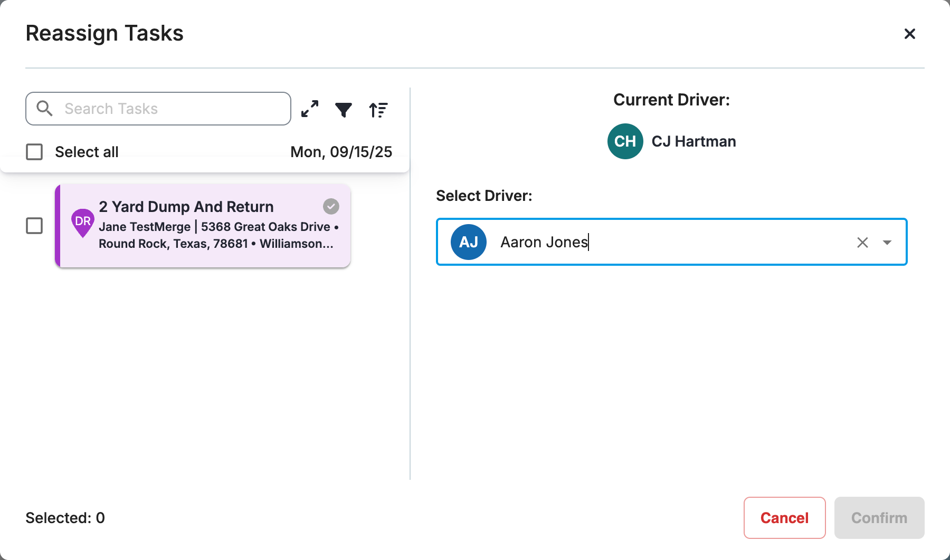Screen dimensions: 950x560
Task: Toggle the gray checkmark badge on task card
Action: 330,206
